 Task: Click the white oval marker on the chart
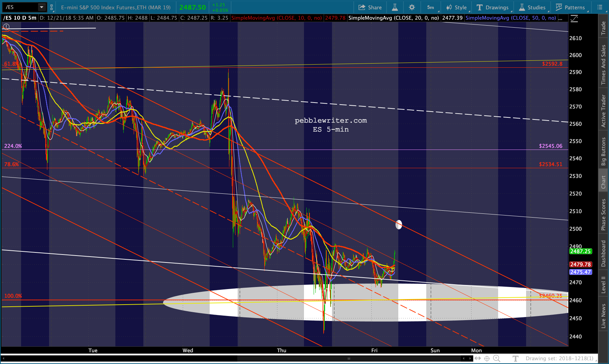pos(399,224)
